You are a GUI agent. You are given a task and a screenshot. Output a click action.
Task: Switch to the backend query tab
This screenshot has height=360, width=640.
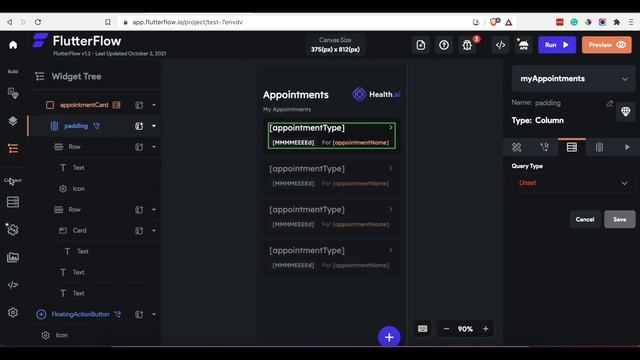point(572,147)
